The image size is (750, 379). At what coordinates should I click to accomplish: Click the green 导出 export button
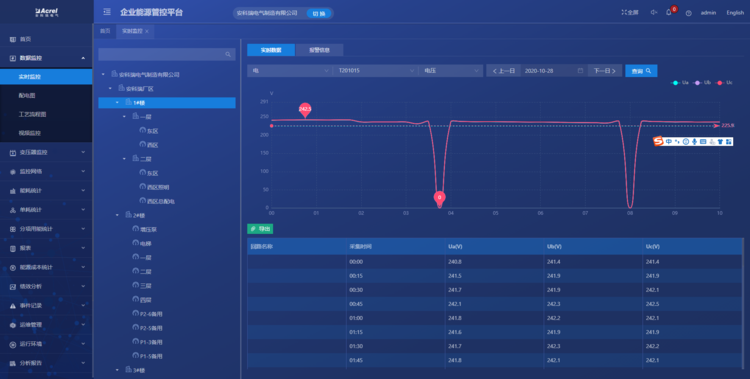coord(260,229)
